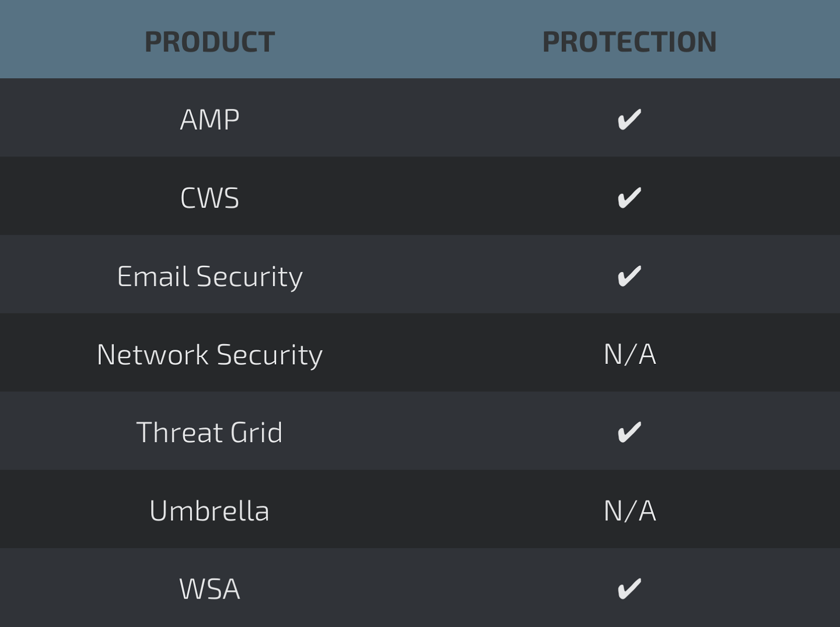840x627 pixels.
Task: Click the Threat Grid checkmark icon
Action: click(x=629, y=432)
